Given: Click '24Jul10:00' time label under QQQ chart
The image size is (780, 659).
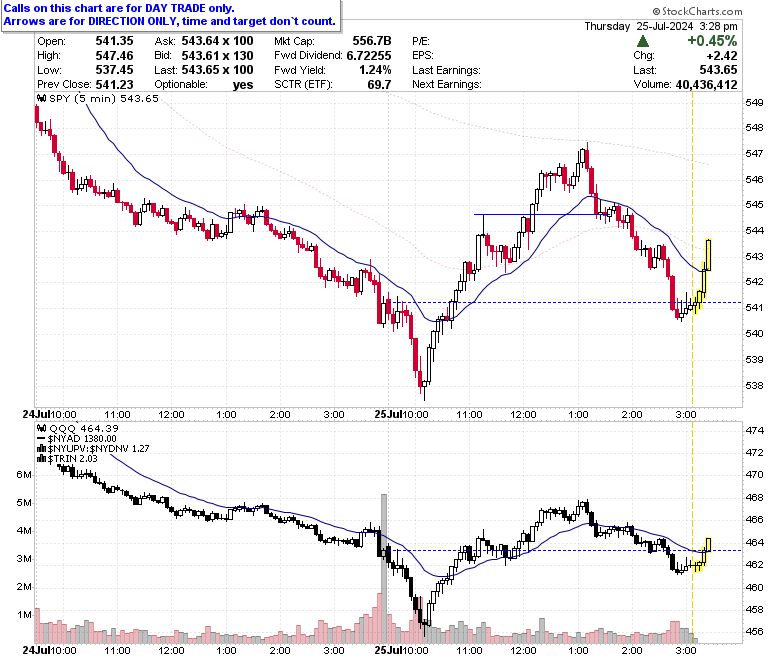Looking at the screenshot, I should (x=50, y=650).
